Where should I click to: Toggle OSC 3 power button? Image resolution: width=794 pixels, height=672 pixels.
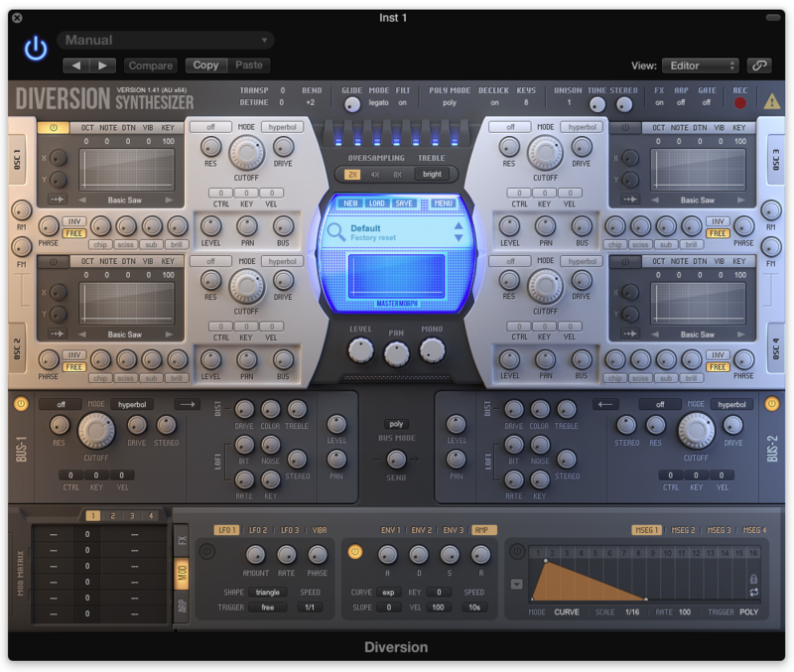[x=625, y=128]
